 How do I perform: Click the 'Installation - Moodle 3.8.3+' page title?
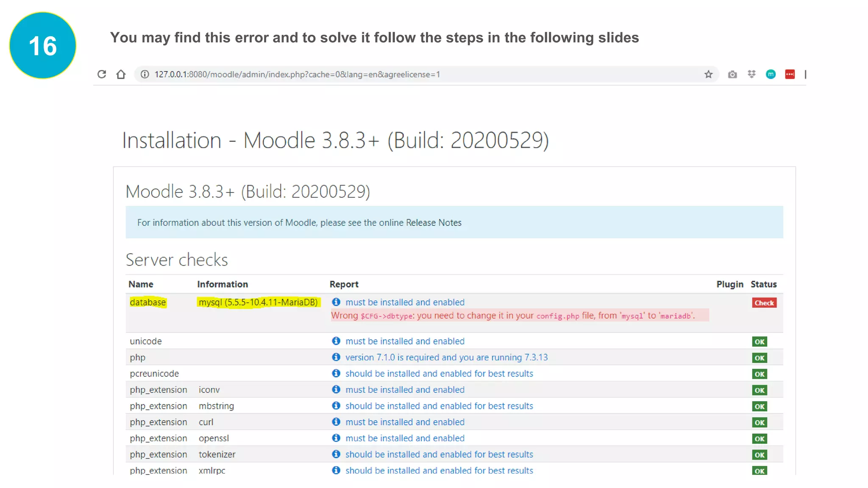335,140
